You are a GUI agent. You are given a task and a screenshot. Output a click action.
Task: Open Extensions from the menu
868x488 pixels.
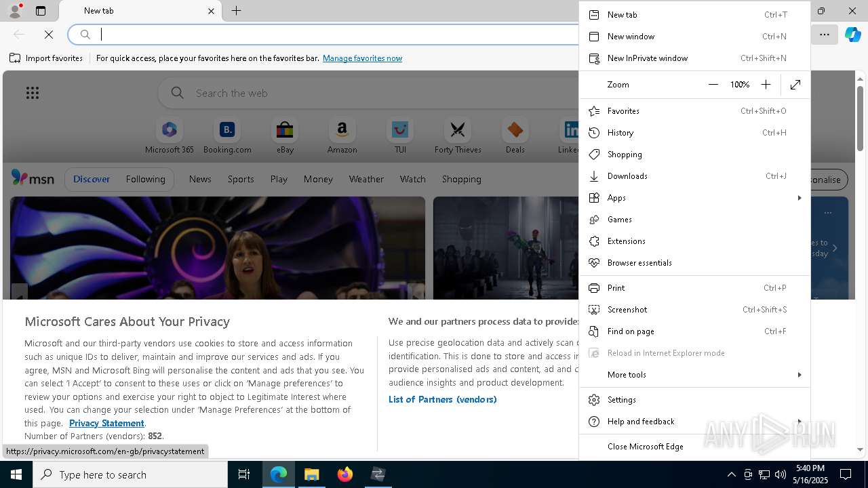pyautogui.click(x=694, y=241)
